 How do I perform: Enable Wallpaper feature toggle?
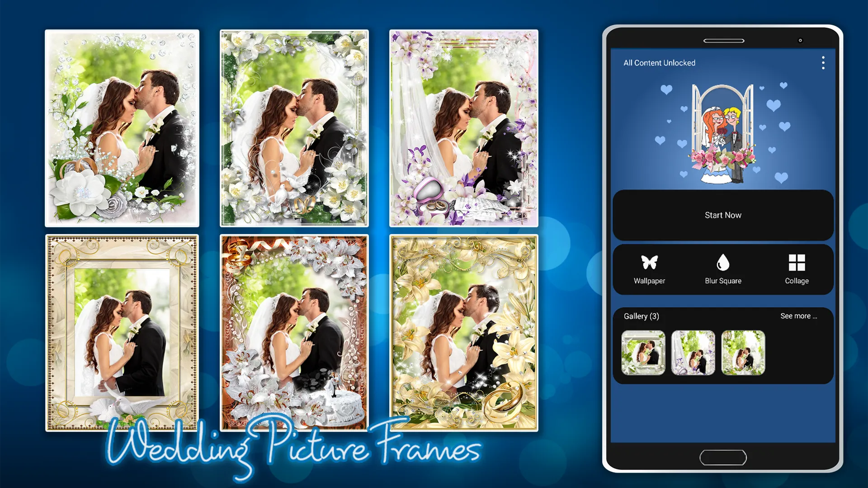point(649,269)
